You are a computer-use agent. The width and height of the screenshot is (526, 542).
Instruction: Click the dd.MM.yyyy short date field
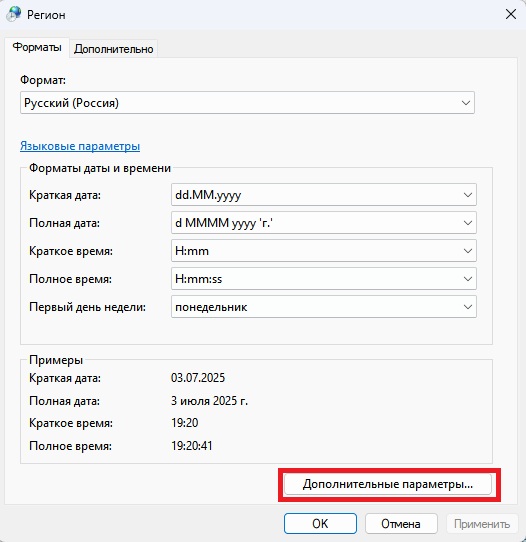click(324, 195)
